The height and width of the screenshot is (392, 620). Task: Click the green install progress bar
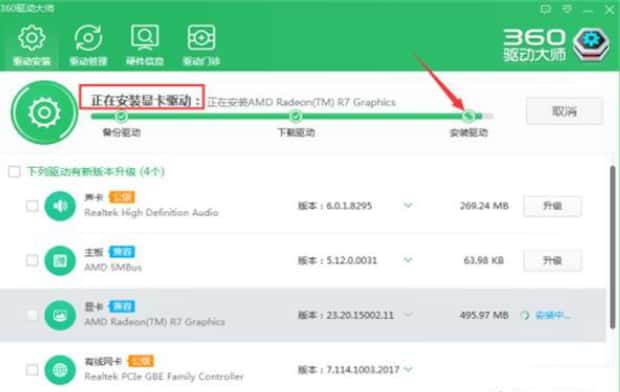pos(292,116)
